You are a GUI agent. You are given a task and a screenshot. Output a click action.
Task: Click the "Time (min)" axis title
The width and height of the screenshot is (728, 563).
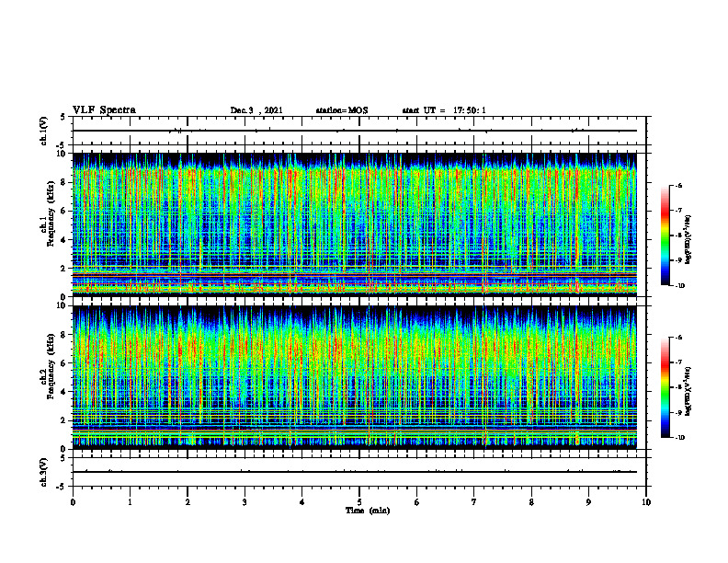368,511
